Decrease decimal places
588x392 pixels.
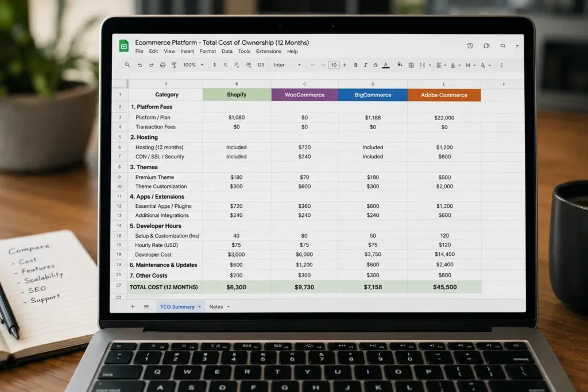(237, 65)
